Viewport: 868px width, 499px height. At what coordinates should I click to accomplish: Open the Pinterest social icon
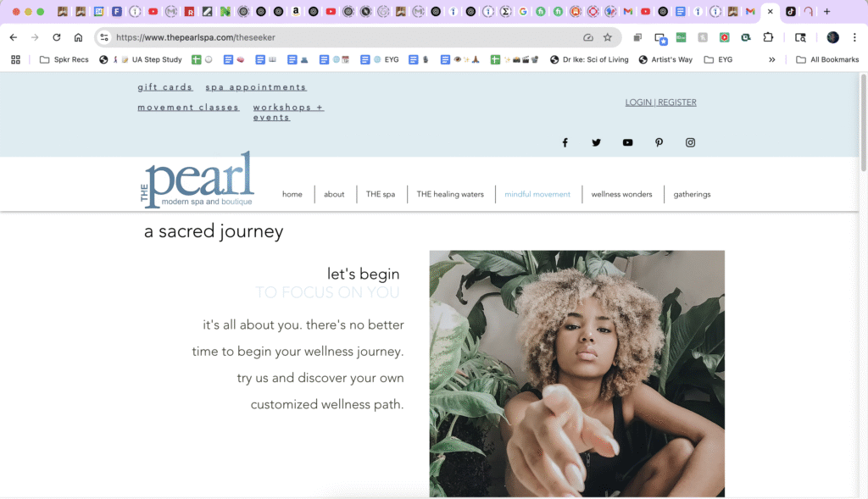click(x=659, y=142)
